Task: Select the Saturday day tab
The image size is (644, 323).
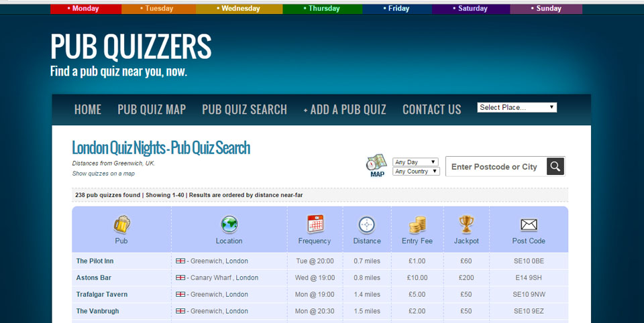Action: [471, 9]
